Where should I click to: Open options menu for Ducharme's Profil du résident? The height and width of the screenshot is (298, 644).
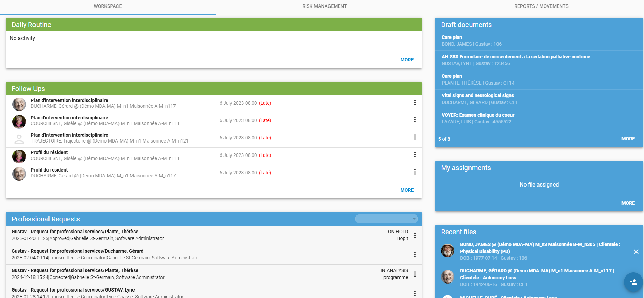coord(415,172)
